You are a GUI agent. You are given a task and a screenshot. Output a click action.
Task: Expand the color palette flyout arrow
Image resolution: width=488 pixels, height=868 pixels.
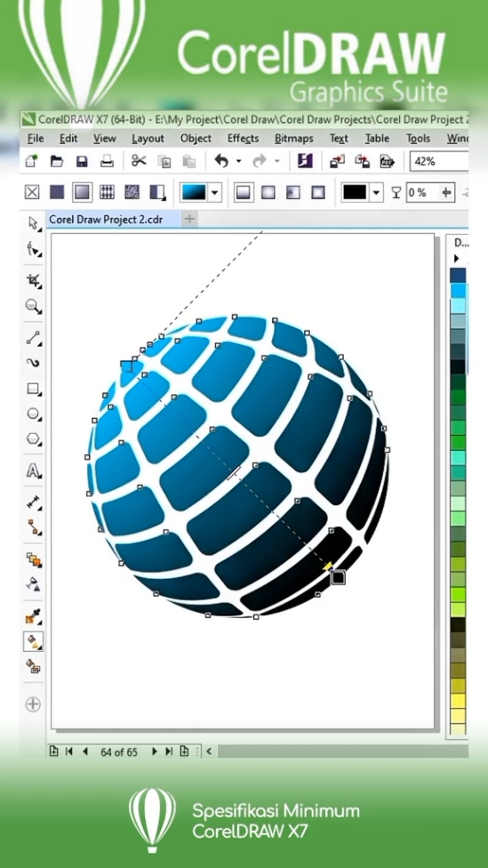(457, 259)
